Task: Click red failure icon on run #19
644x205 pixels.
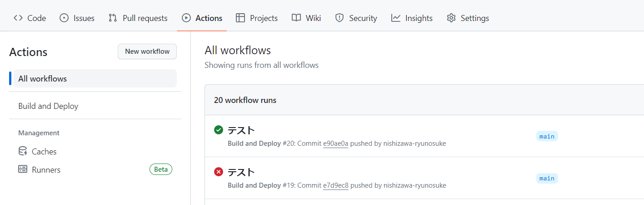Action: [x=219, y=172]
